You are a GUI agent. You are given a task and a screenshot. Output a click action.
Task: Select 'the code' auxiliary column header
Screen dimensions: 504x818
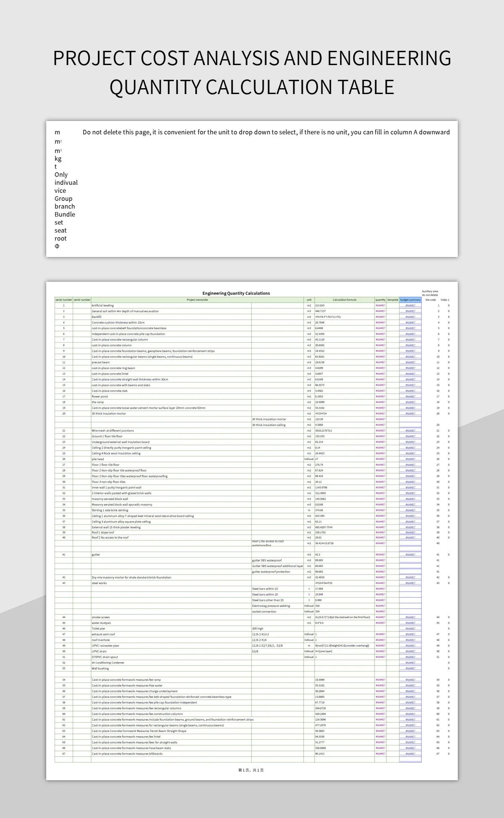(430, 300)
